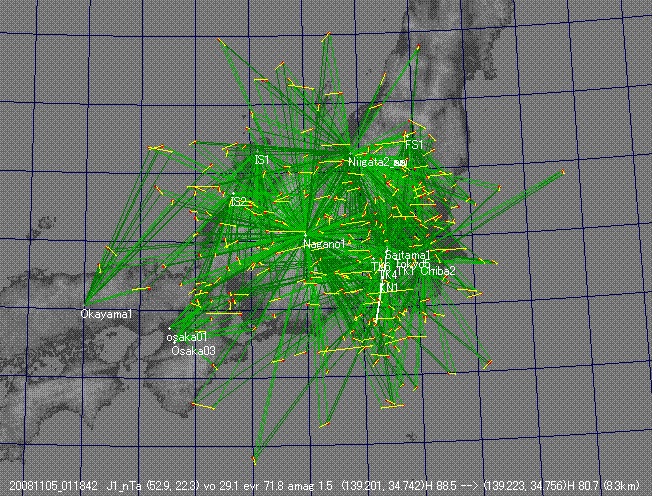Click the FS1 station label
Viewport: 652px width, 496px height.
click(x=414, y=145)
